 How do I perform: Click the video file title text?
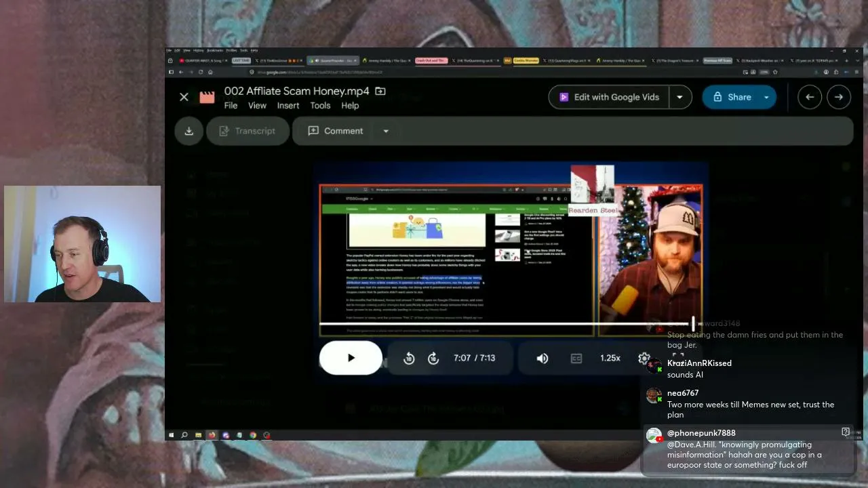(297, 91)
